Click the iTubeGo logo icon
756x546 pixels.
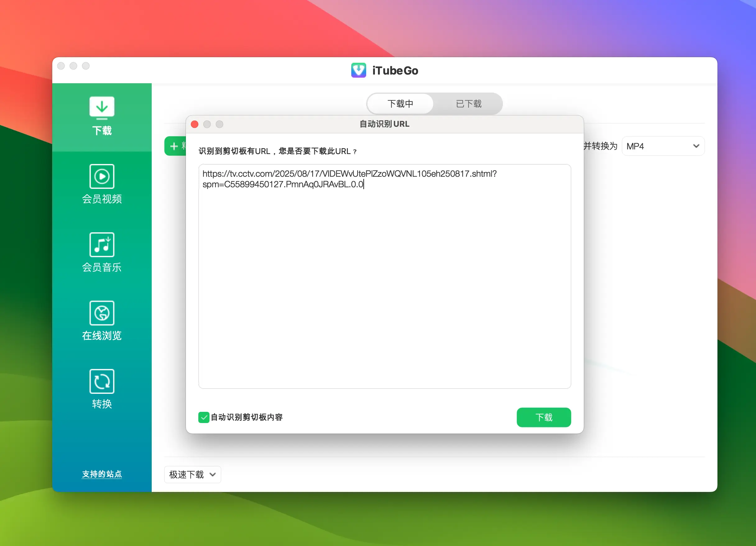359,70
